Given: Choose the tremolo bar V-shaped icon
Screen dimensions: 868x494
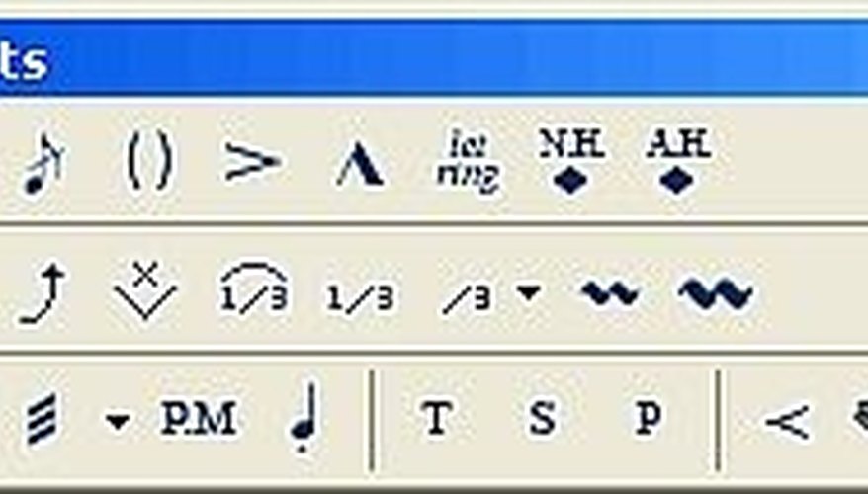Looking at the screenshot, I should tap(145, 290).
